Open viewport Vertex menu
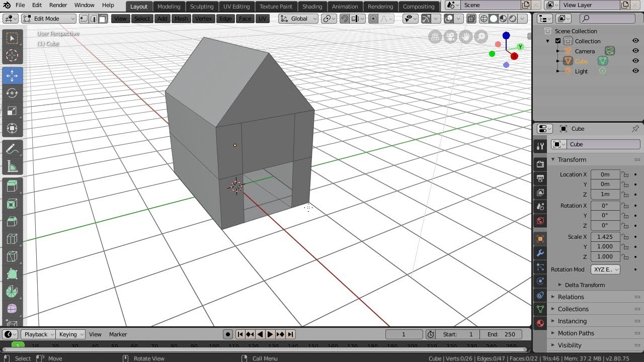The image size is (644, 362). (203, 19)
